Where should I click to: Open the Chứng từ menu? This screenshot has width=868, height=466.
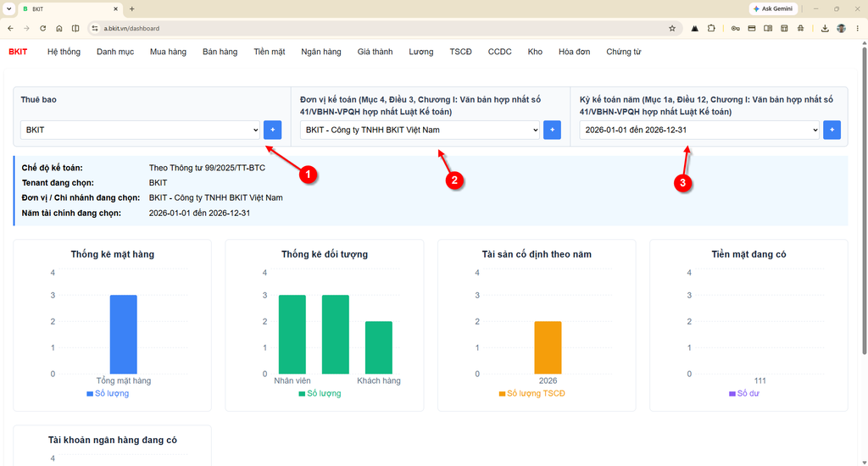pos(623,52)
